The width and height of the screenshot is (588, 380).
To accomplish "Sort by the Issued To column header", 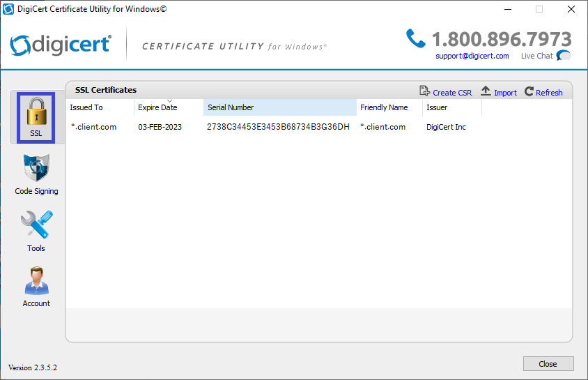I will [x=100, y=107].
